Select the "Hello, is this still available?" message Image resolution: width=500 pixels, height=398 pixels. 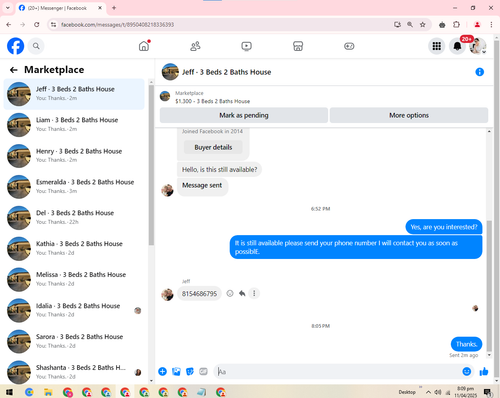219,170
